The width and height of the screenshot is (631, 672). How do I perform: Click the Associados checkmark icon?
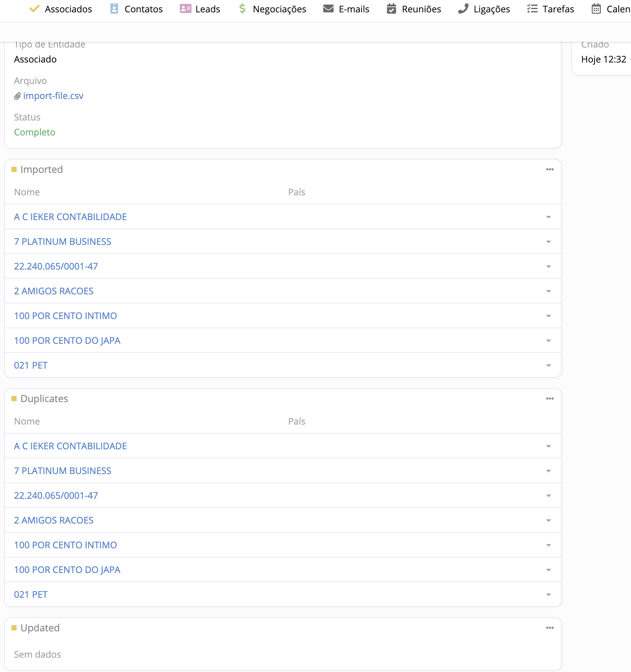click(34, 9)
